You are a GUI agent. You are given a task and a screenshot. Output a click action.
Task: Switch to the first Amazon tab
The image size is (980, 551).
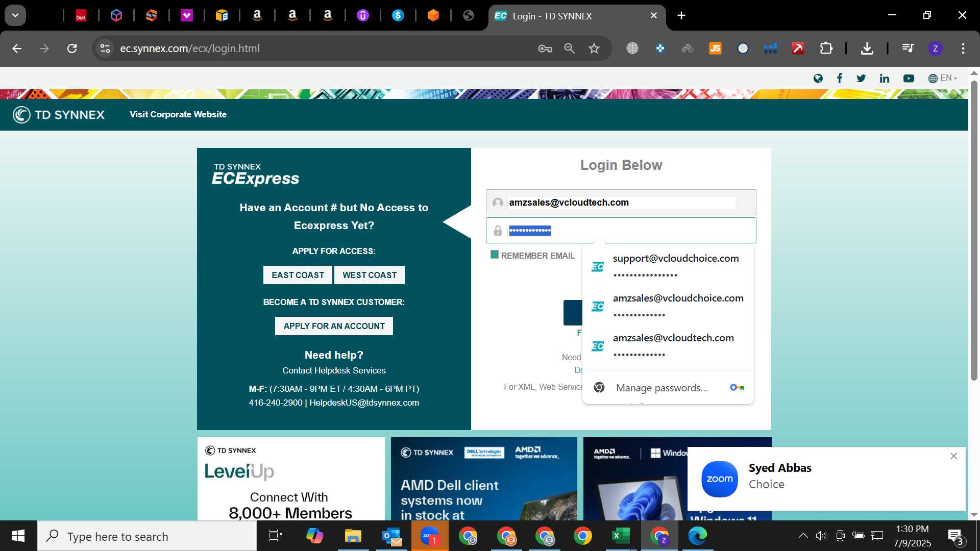[257, 16]
